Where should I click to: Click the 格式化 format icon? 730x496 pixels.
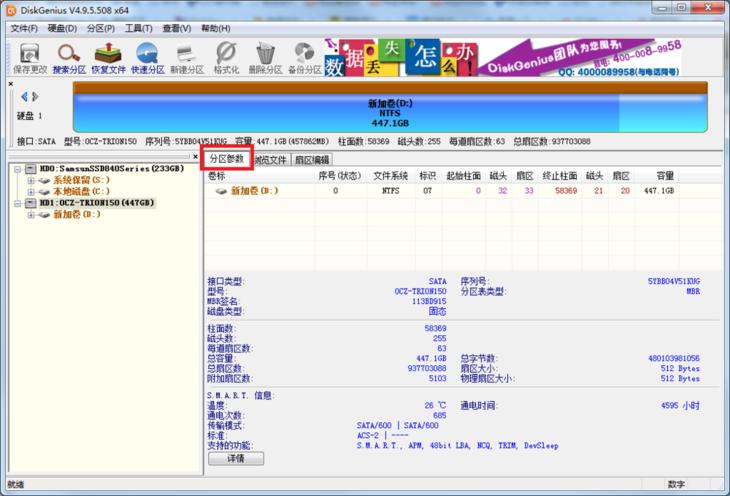coord(226,58)
